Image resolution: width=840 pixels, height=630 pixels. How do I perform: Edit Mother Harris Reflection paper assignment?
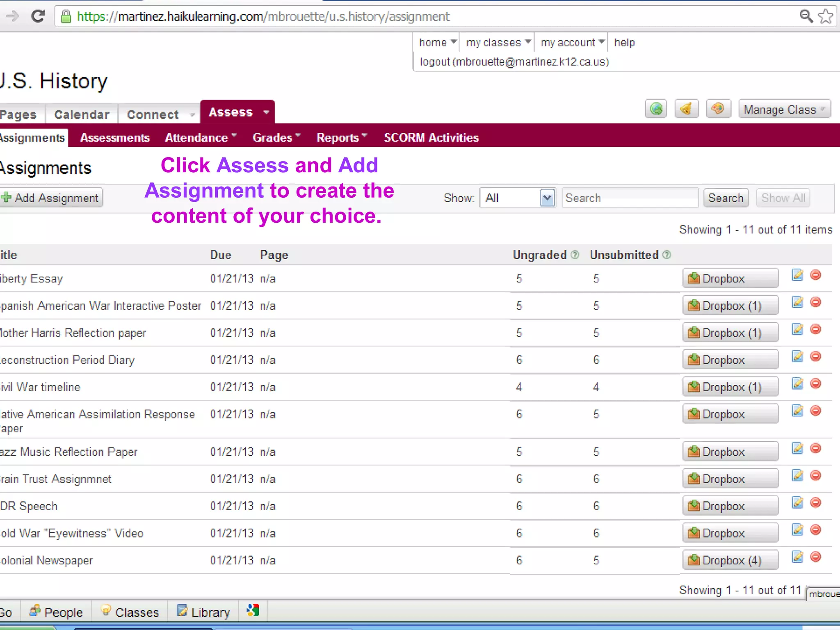797,329
